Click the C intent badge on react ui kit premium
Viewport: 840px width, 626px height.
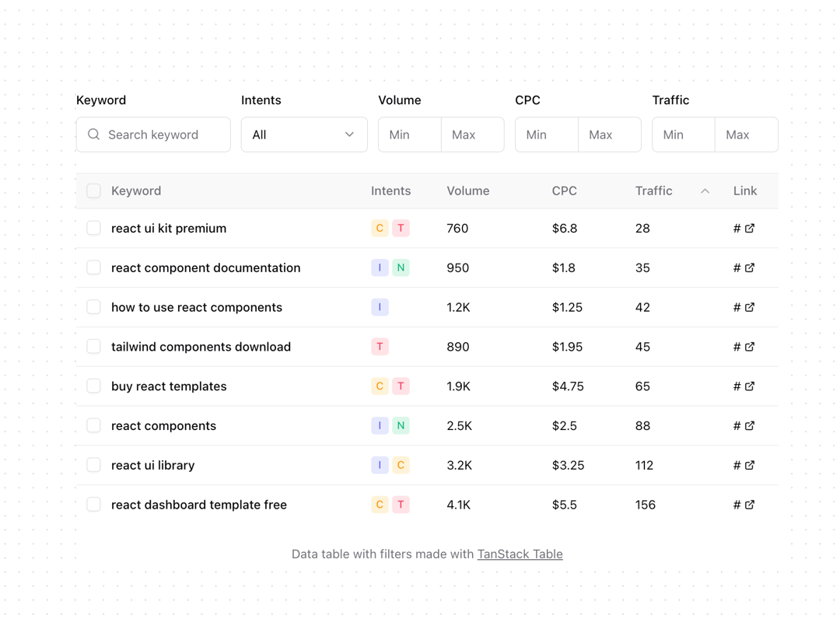coord(380,228)
